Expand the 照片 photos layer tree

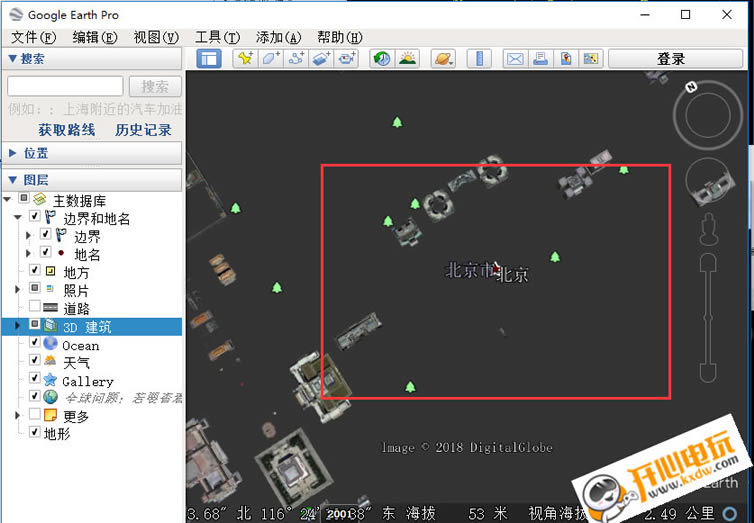pos(19,290)
